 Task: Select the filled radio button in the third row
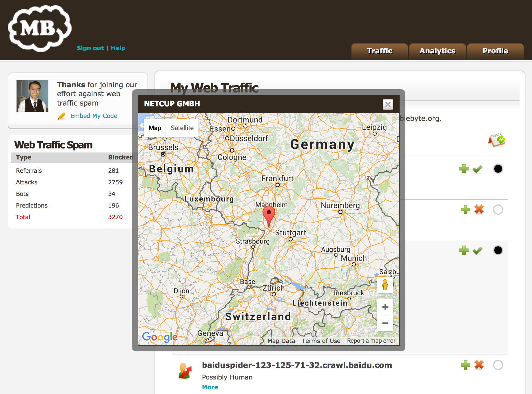[x=498, y=250]
